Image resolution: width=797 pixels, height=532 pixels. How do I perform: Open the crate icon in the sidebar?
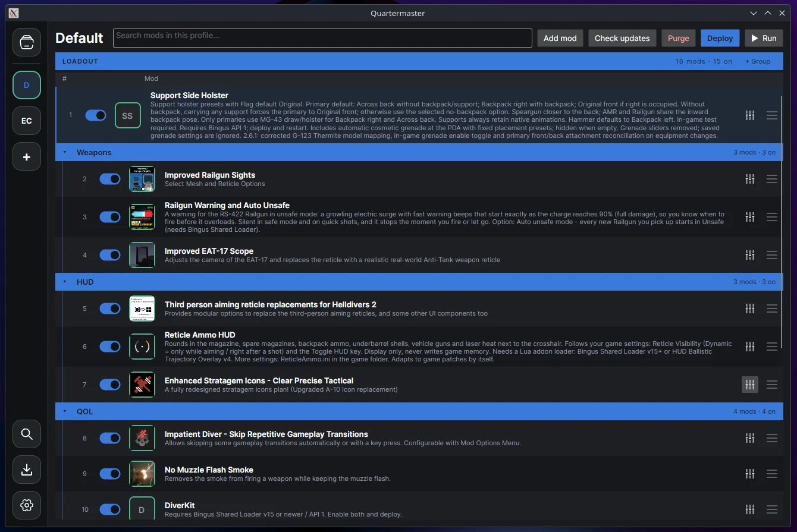click(27, 42)
